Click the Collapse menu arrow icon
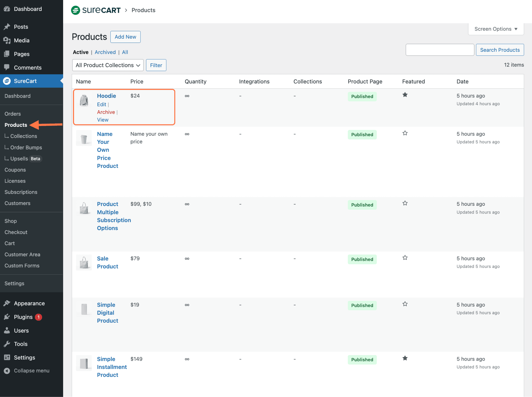Image resolution: width=532 pixels, height=397 pixels. pyautogui.click(x=7, y=370)
